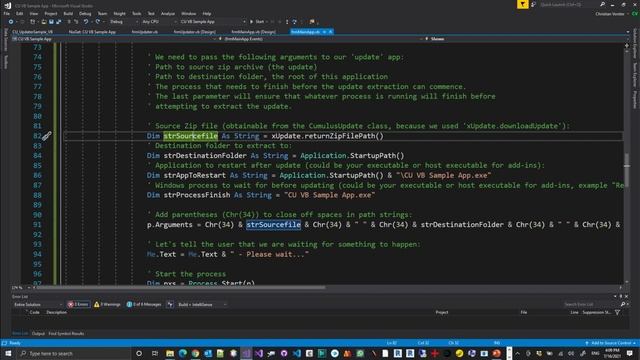Click the Start debugging button
Viewport: 640px width, 360px height.
pyautogui.click(x=257, y=22)
